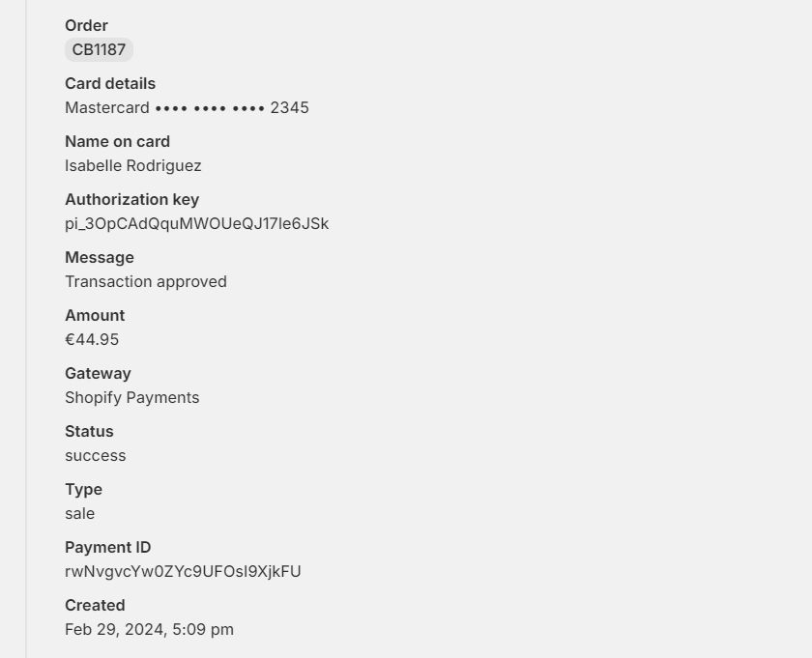Click the Authorization key heading
Viewport: 812px width, 658px height.
(132, 199)
